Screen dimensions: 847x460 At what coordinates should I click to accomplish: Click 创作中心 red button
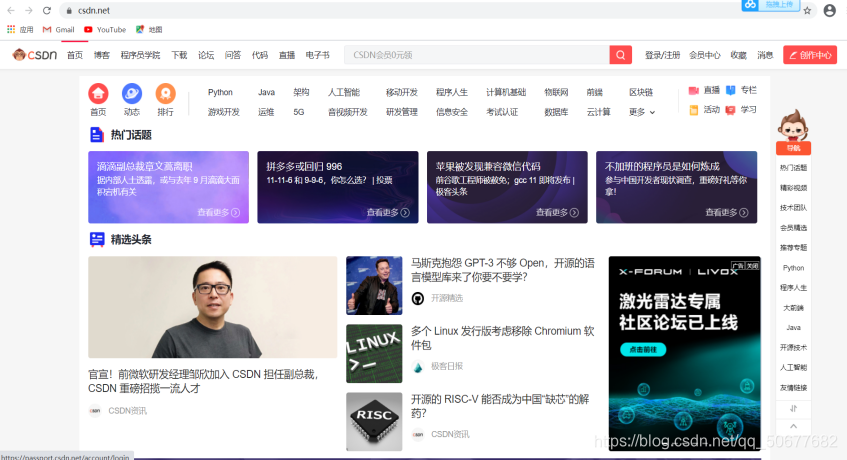pos(810,55)
